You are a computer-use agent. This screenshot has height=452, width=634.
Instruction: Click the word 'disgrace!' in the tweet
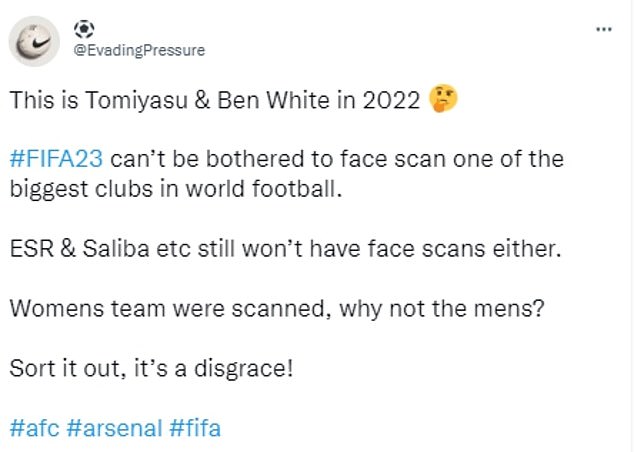tap(243, 369)
